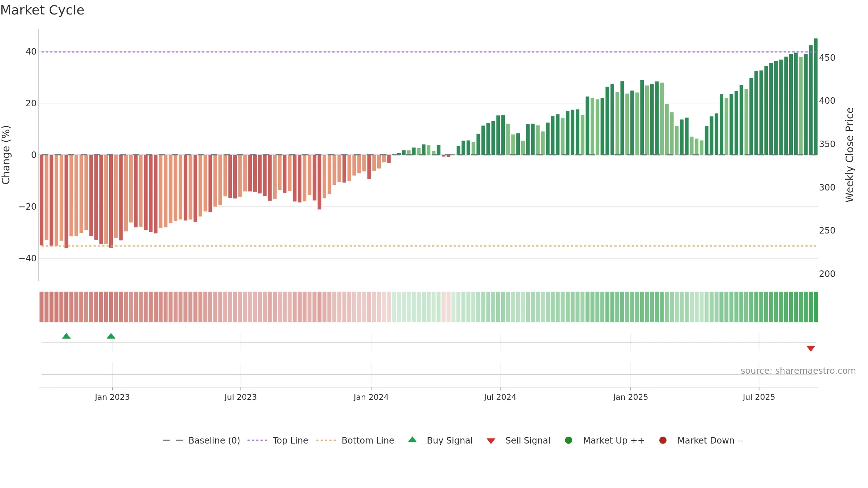
Task: Click the tallest rightmost green bar
Action: (x=816, y=97)
